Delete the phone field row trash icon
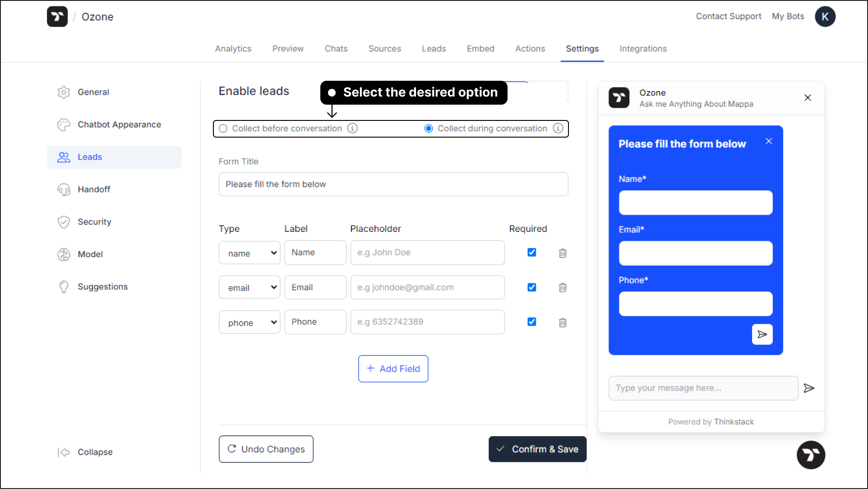 pyautogui.click(x=563, y=323)
